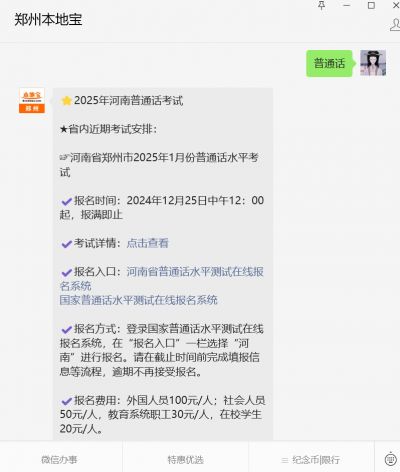
Task: Click the checkmark beside 报名时间
Action: coord(66,201)
